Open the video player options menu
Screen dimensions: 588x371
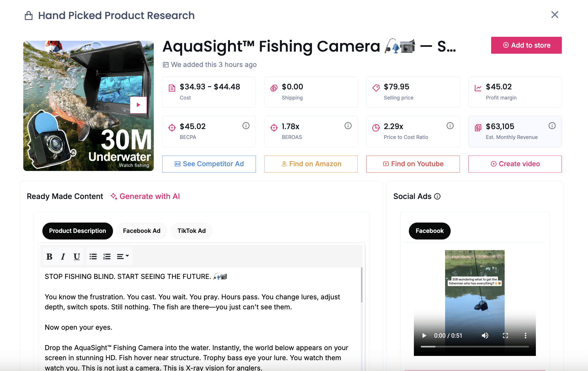click(525, 336)
